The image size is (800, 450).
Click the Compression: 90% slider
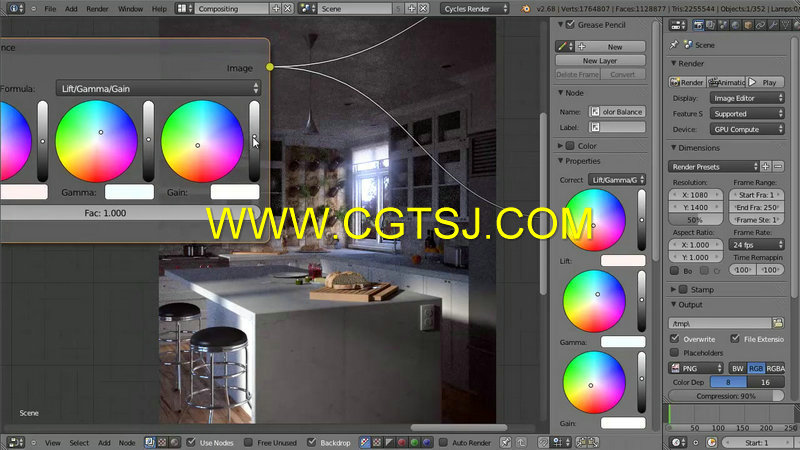point(726,396)
